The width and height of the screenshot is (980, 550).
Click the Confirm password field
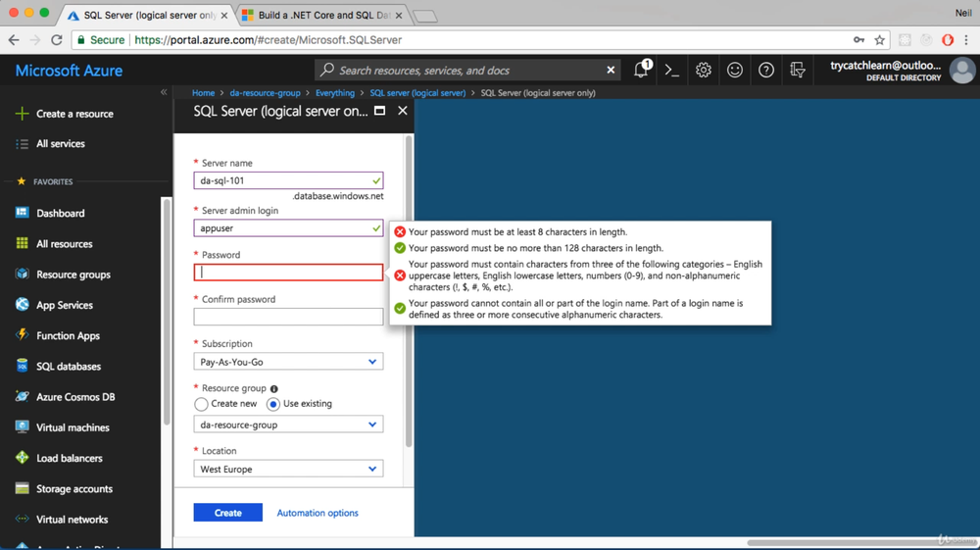[x=288, y=317]
